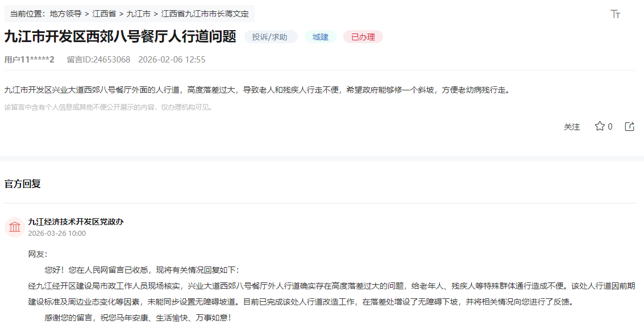This screenshot has width=644, height=333.
Task: Click the reply timestamp 2026-03-26 10:00
Action: [x=57, y=233]
